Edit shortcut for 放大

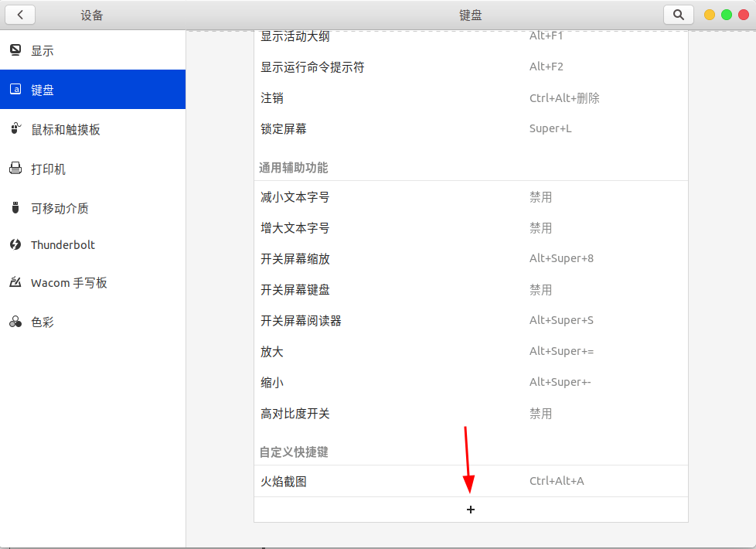pos(471,351)
